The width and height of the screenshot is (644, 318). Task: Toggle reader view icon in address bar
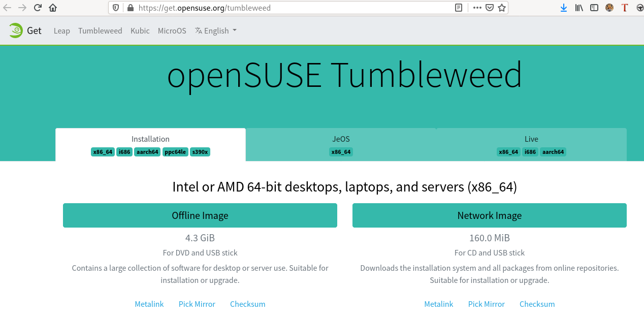[459, 8]
